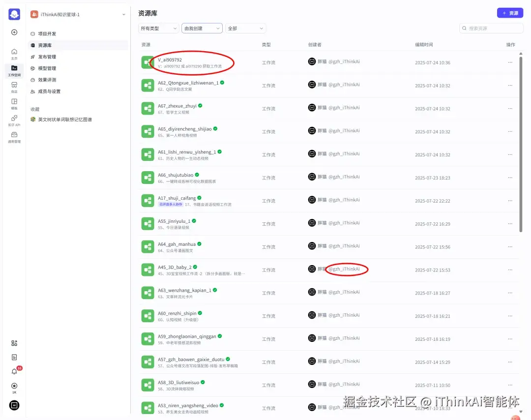Open the 所有类型 filter dropdown
Viewport: 531px width, 420px height.
[158, 29]
